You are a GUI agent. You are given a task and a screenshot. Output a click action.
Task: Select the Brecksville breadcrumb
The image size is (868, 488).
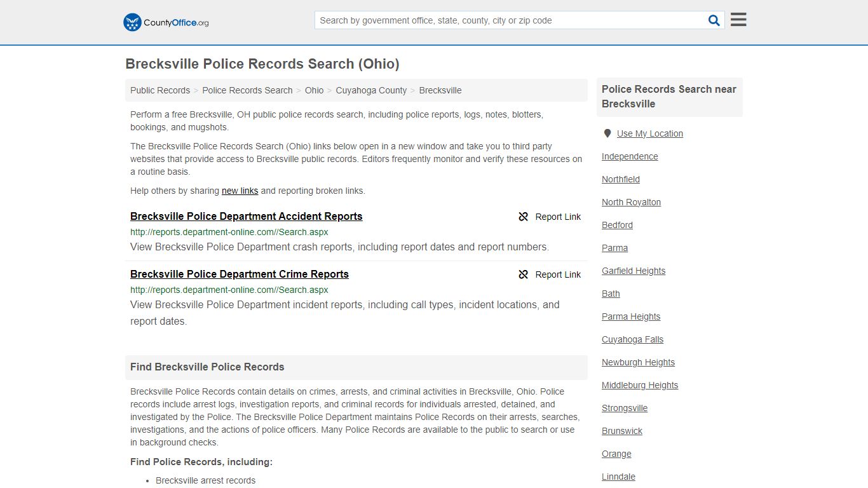(x=440, y=90)
